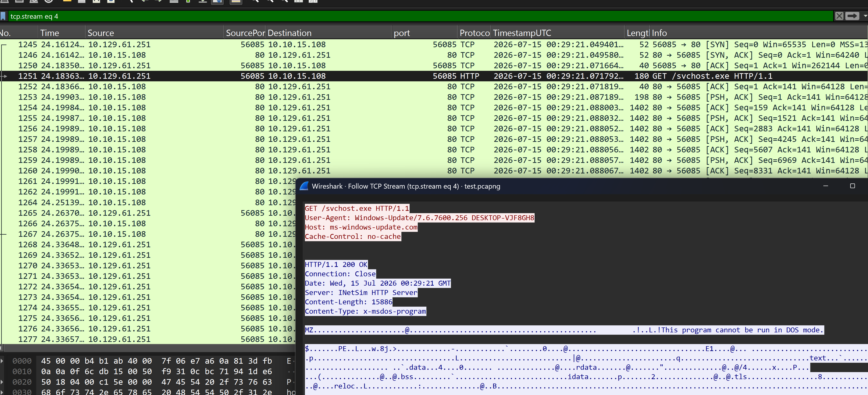868x395 pixels.
Task: Click the display filter bookmark icon
Action: 3,16
